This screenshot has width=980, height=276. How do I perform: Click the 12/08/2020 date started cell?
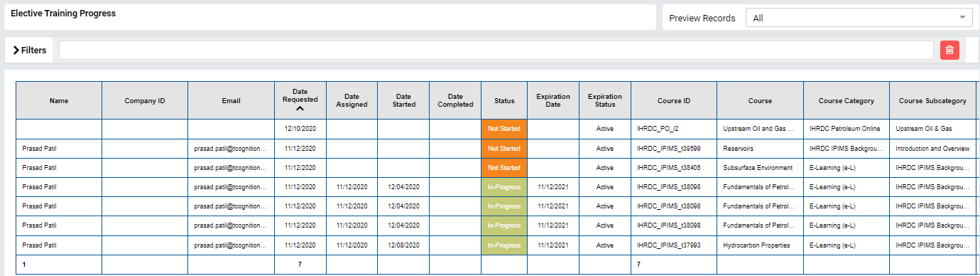(x=403, y=245)
